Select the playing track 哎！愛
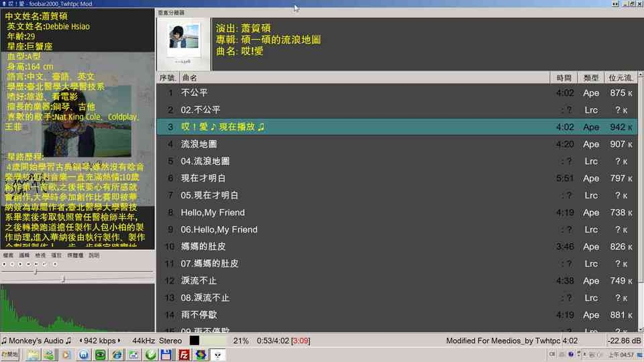Image resolution: width=644 pixels, height=362 pixels. [396, 127]
